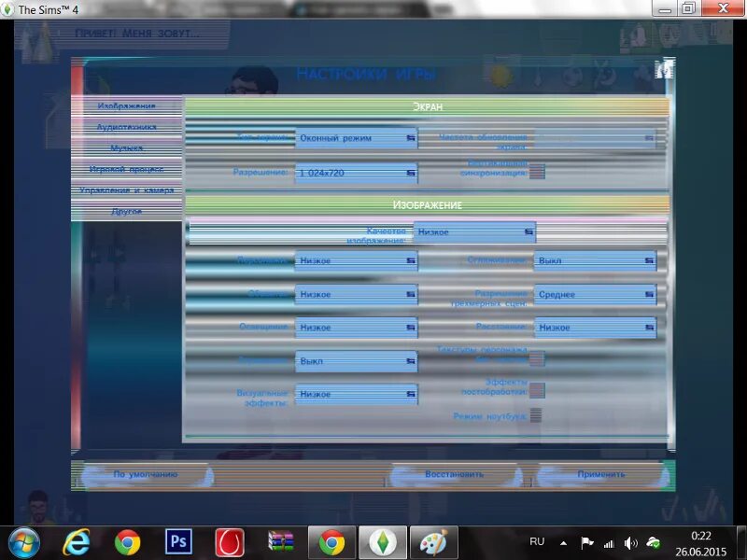Viewport: 747px width, 560px height.
Task: Open the Разрешение трехмерных сцен dropdown
Action: (x=596, y=294)
